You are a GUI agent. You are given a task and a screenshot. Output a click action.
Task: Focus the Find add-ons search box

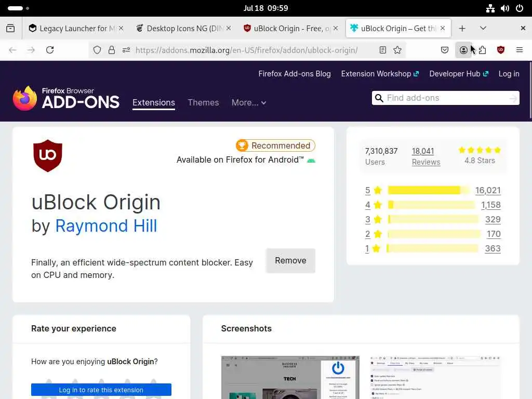pyautogui.click(x=445, y=98)
